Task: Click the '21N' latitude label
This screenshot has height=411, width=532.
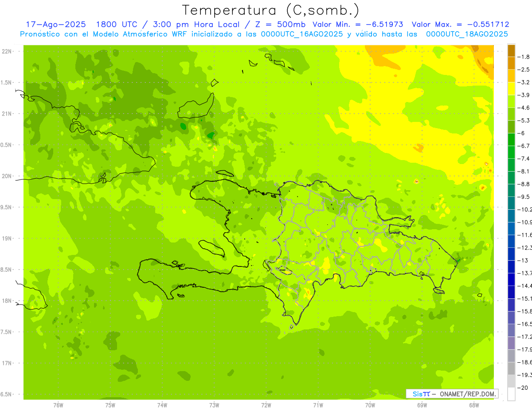Action: (7, 114)
